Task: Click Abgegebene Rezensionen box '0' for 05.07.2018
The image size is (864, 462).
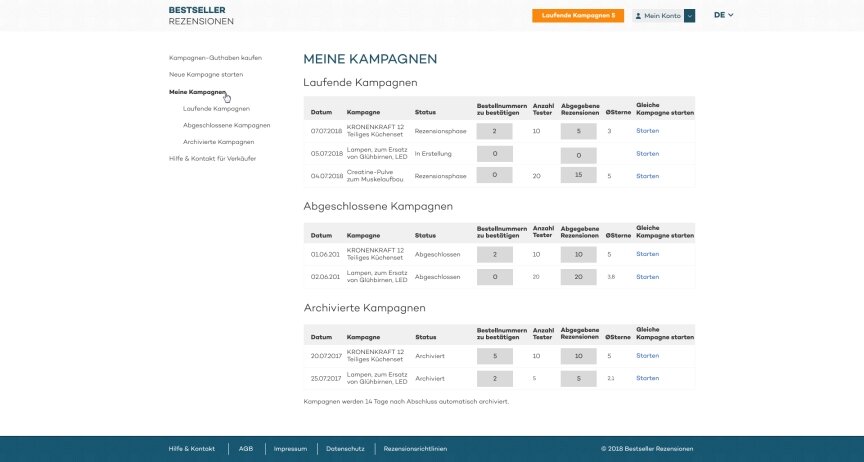Action: [579, 155]
